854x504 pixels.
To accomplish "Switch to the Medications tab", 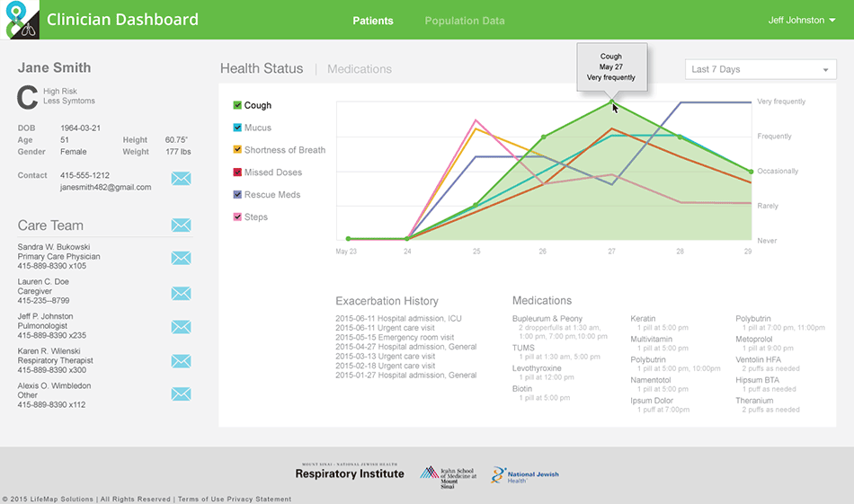I will (x=360, y=69).
